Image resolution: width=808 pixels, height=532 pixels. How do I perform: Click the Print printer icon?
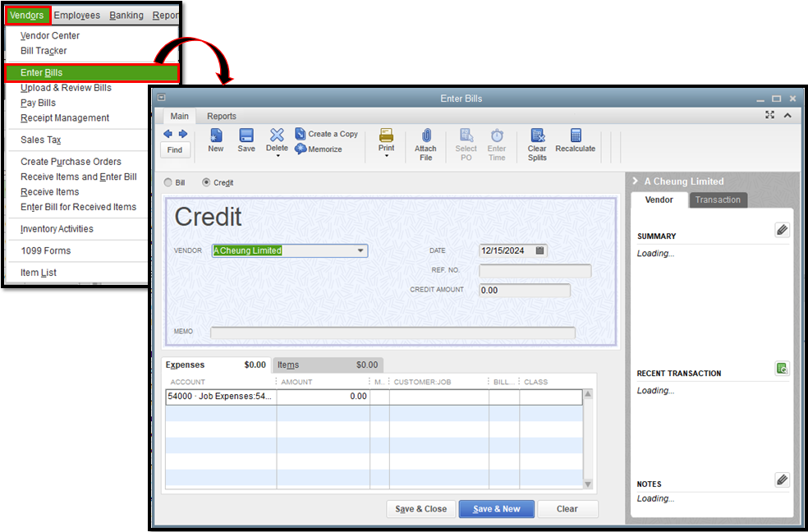click(x=387, y=135)
